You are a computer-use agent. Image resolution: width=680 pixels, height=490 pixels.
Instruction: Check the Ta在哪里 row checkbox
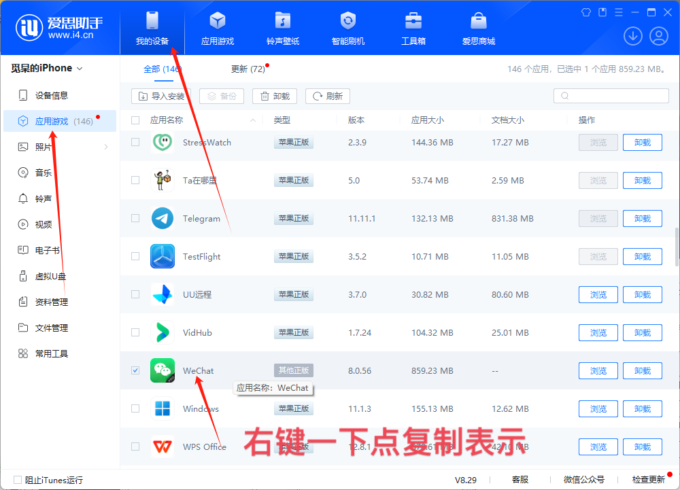click(135, 180)
